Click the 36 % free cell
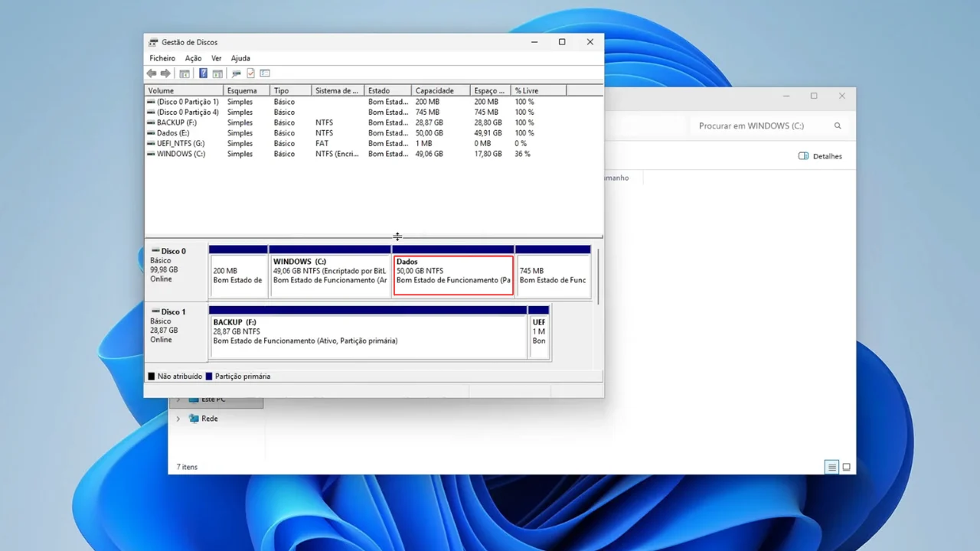 [x=522, y=154]
